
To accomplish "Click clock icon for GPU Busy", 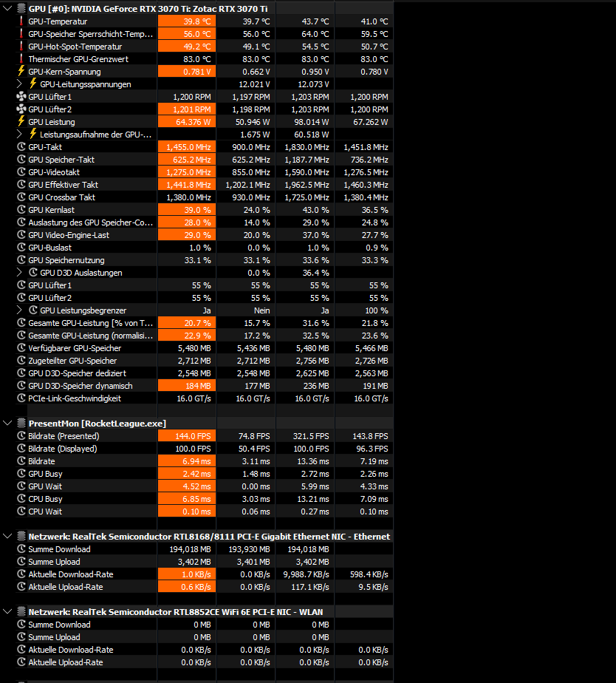I will 21,474.
